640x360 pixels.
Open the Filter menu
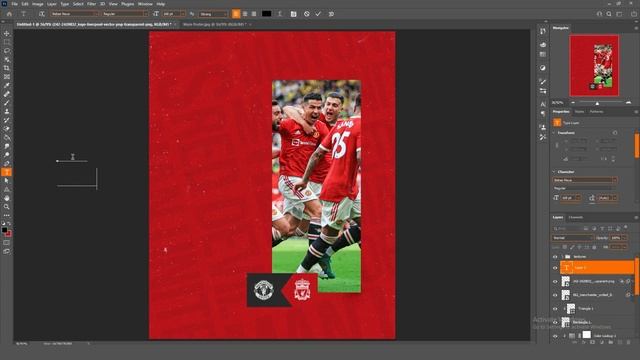pyautogui.click(x=91, y=4)
